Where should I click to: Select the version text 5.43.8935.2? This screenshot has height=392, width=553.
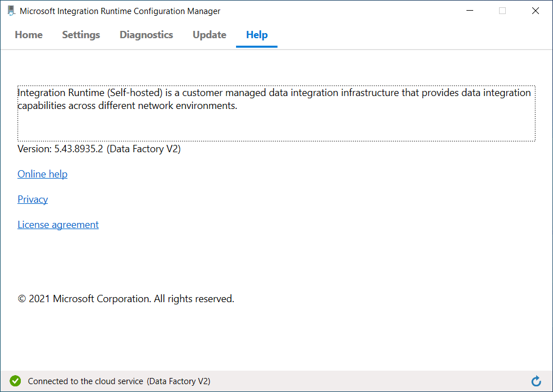(79, 149)
